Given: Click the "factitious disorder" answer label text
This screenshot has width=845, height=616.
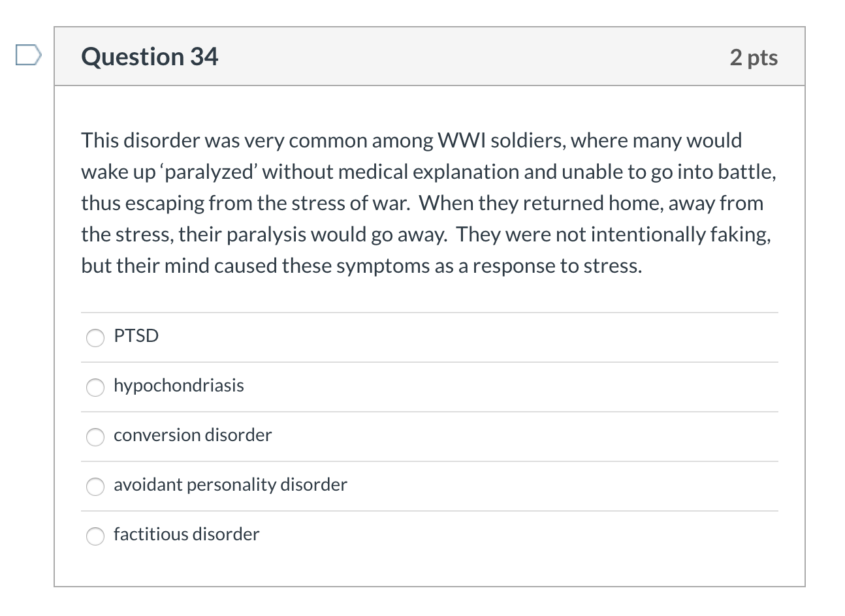Looking at the screenshot, I should click(186, 534).
